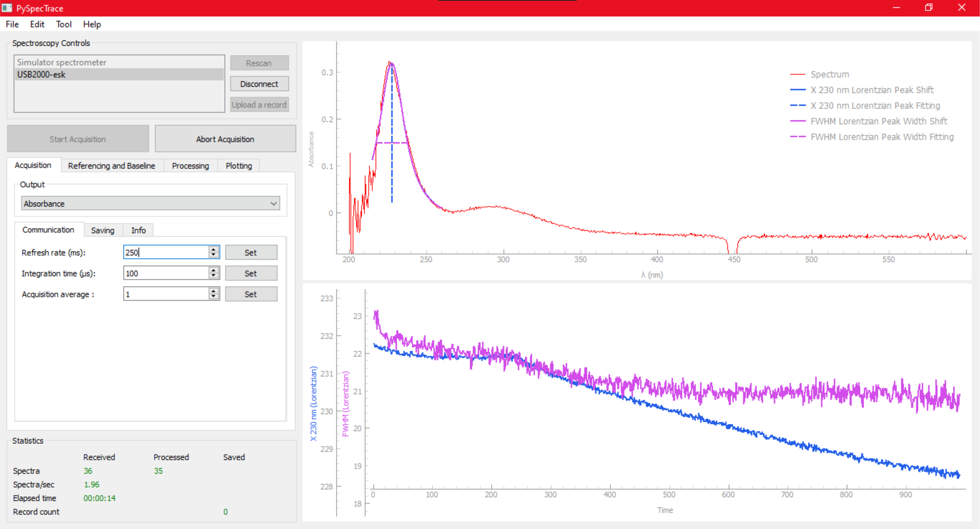
Task: Open the Edit menu
Action: (37, 24)
